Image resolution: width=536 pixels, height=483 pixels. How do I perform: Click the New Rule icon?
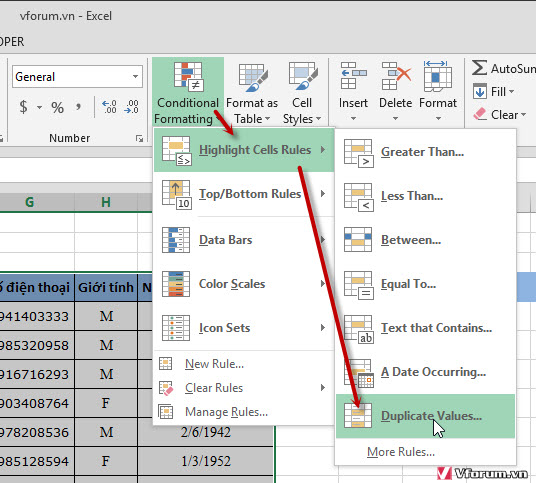165,364
